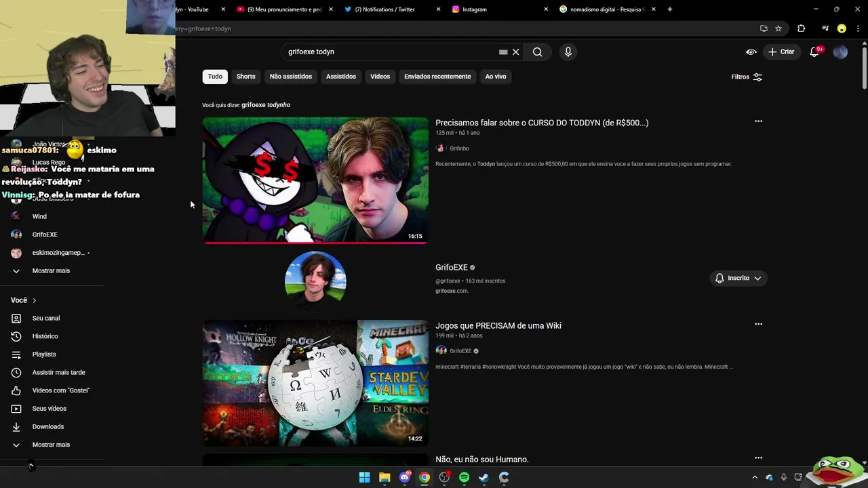Open Vídeos com "Gostei" in sidebar

coord(60,390)
